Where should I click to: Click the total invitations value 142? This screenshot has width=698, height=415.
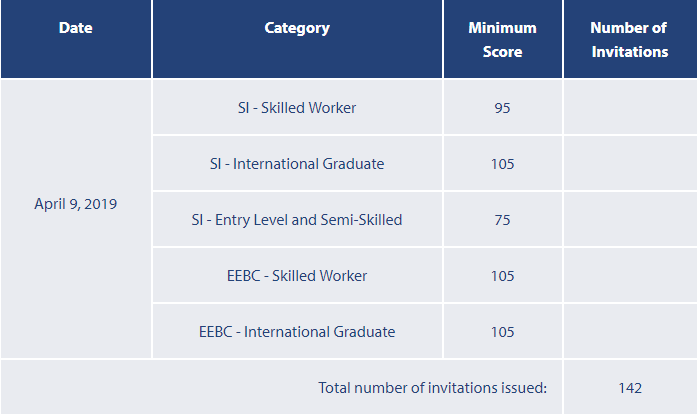[x=629, y=387]
